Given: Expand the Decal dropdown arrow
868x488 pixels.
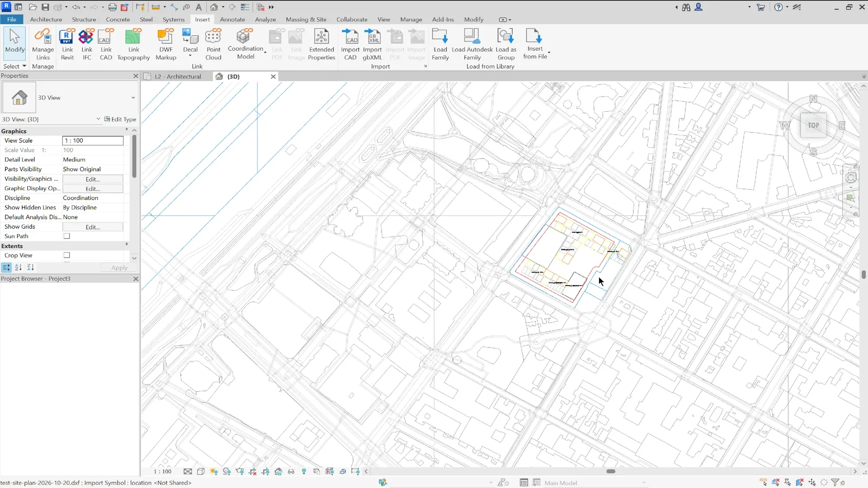Looking at the screenshot, I should pyautogui.click(x=190, y=56).
